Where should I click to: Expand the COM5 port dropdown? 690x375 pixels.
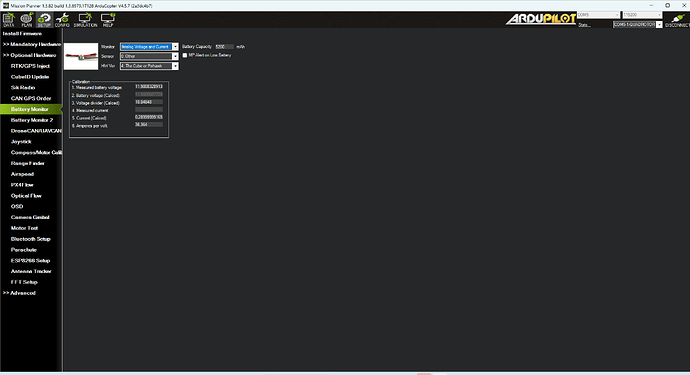[x=598, y=15]
